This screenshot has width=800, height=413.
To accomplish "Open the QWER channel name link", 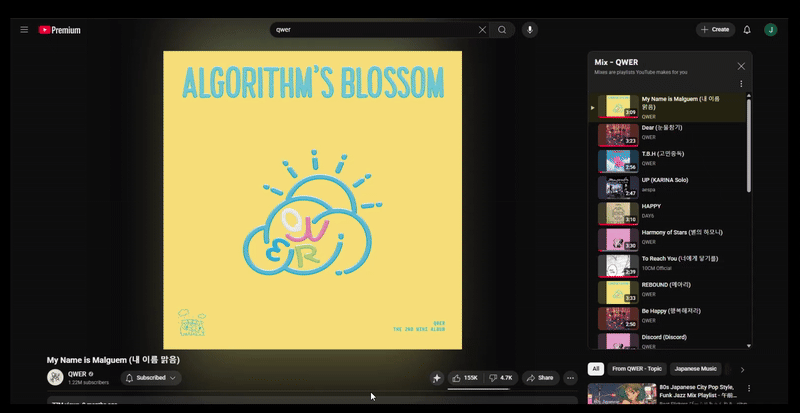I will pos(77,374).
